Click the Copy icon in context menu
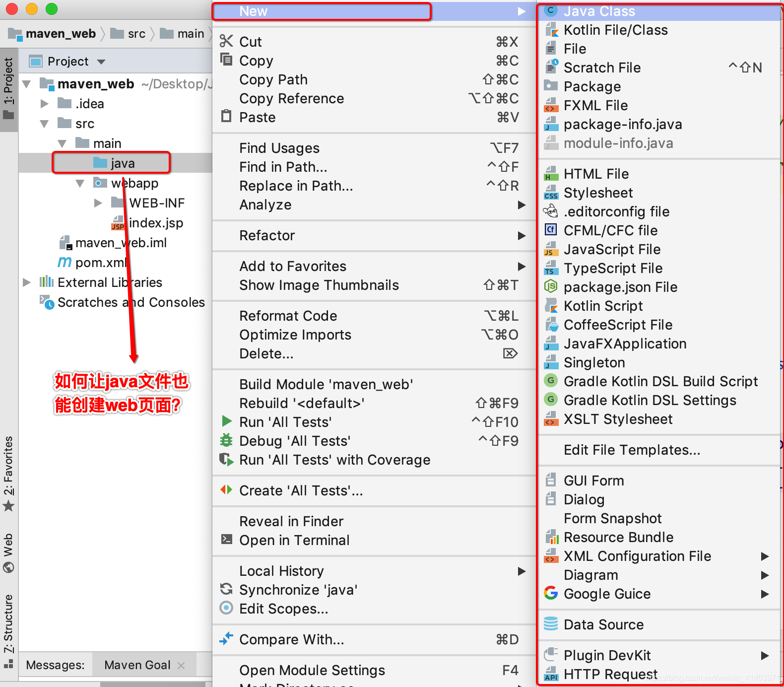This screenshot has height=687, width=784. (226, 60)
